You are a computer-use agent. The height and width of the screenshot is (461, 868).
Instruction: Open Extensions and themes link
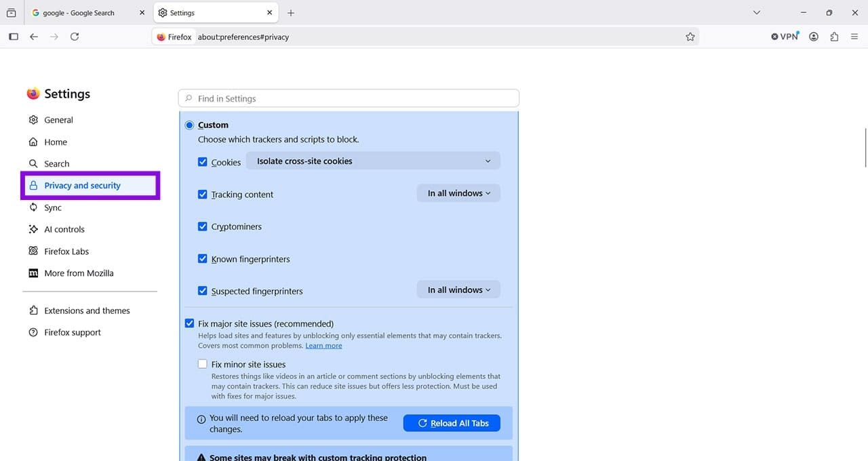pos(90,310)
